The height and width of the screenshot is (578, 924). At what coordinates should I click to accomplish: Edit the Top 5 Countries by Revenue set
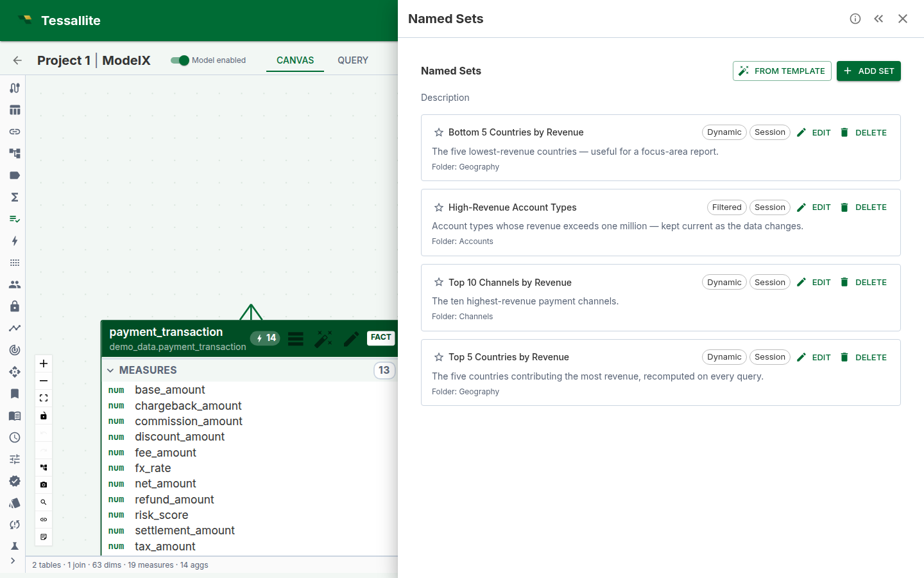click(x=814, y=357)
